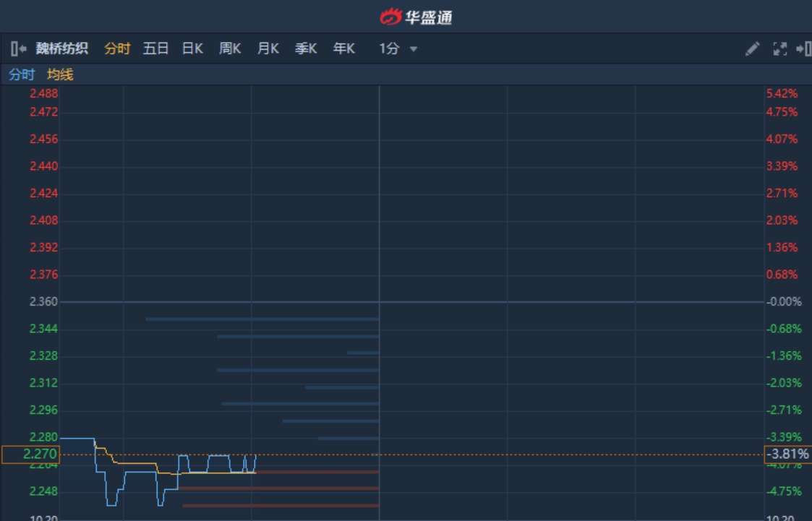Click the right panel collapse icon
This screenshot has height=521, width=812.
[x=803, y=49]
